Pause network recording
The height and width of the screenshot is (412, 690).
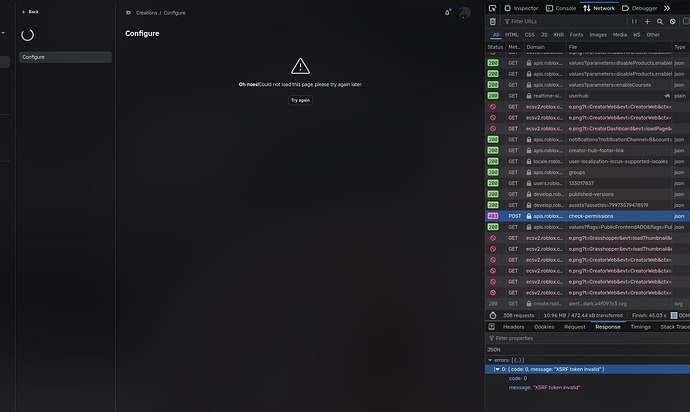point(633,21)
